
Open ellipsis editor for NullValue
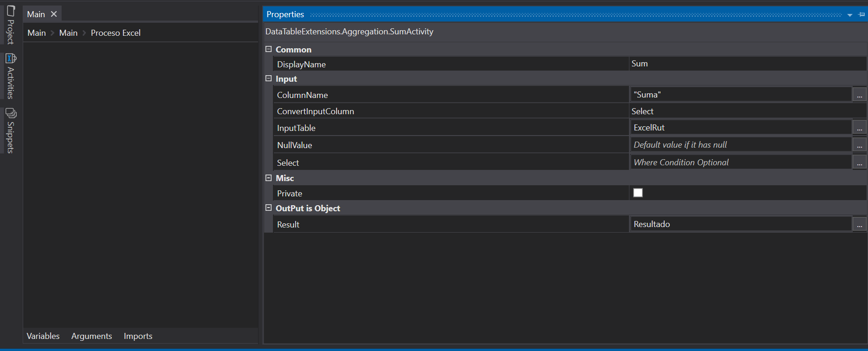859,145
